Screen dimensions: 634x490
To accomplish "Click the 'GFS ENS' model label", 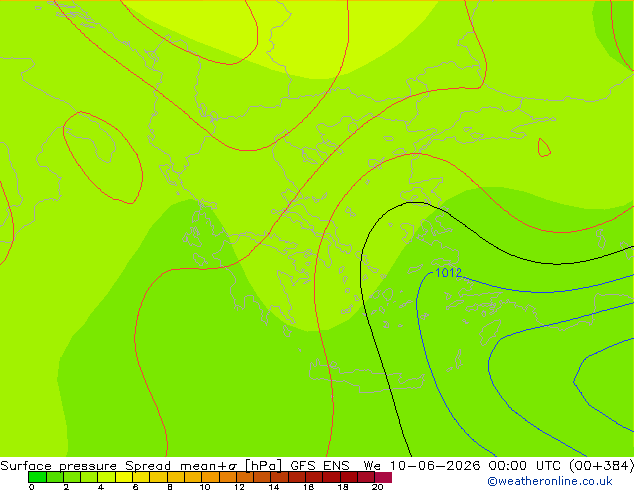I will click(x=320, y=466).
